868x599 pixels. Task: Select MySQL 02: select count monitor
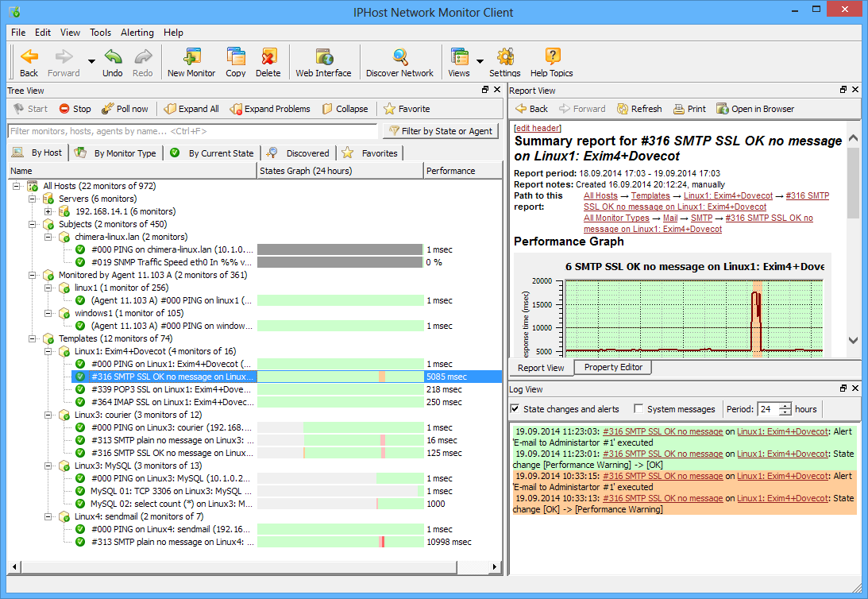[171, 504]
